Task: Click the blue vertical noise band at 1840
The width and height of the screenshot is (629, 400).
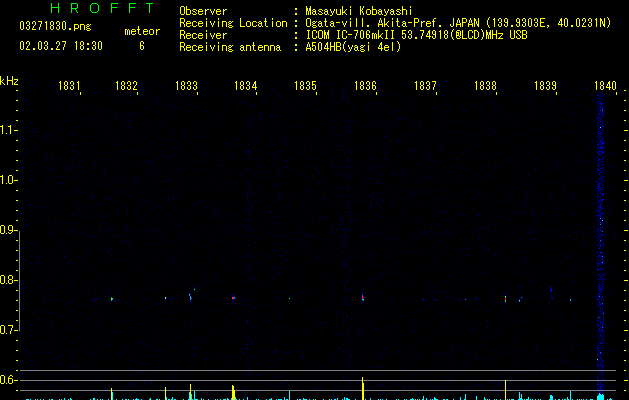Action: click(x=601, y=245)
